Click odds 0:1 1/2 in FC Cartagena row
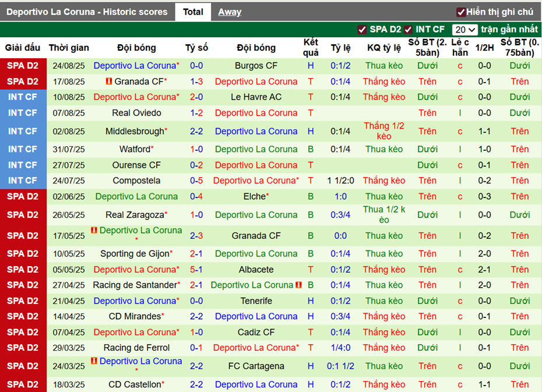Image resolution: width=542 pixels, height=392 pixels. click(340, 366)
